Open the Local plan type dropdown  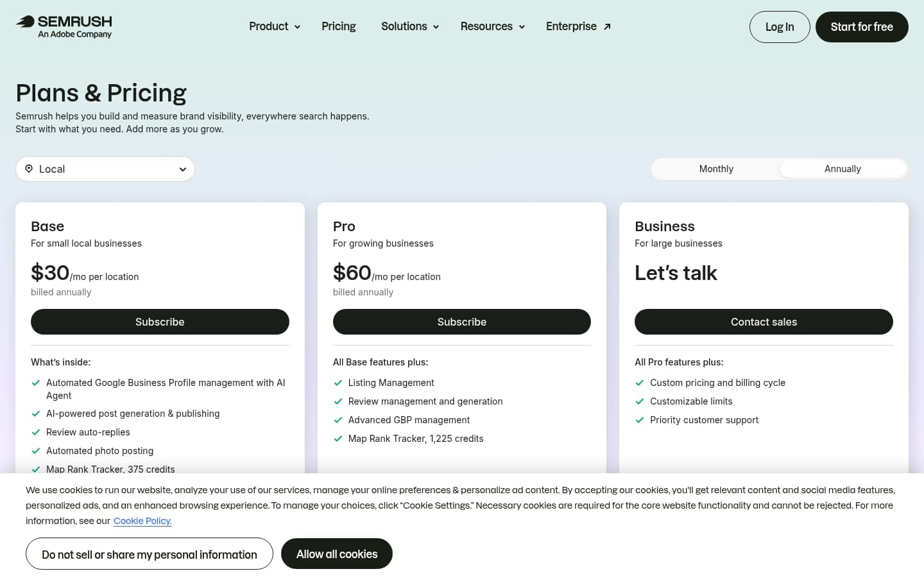[x=105, y=169]
